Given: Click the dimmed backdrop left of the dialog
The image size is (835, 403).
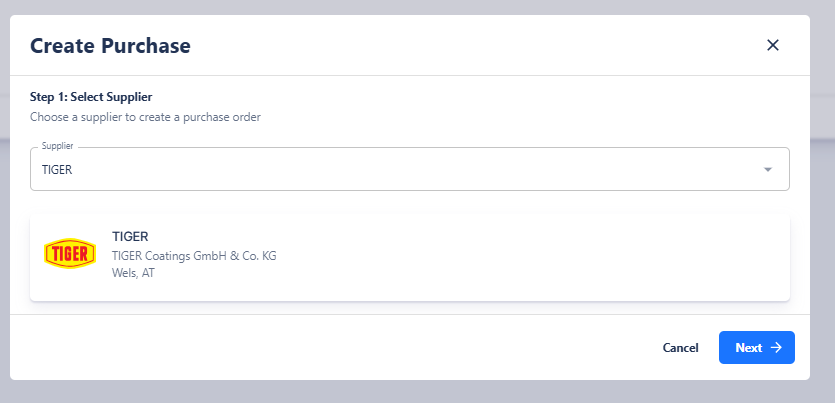Looking at the screenshot, I should [4, 200].
